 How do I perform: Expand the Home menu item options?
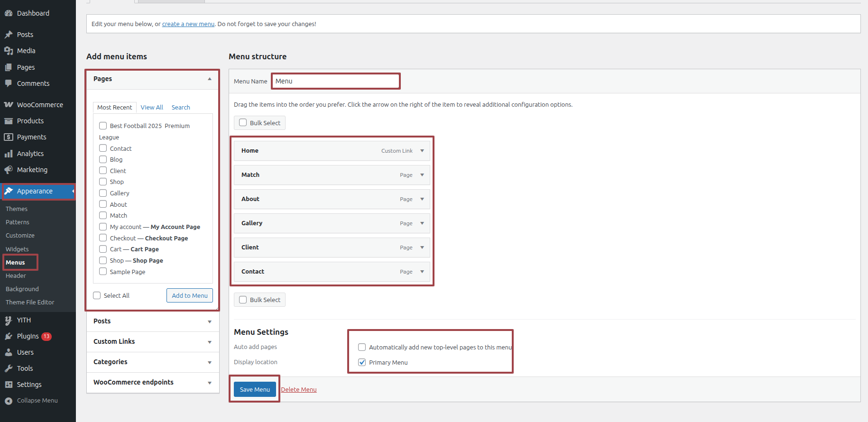pos(422,151)
